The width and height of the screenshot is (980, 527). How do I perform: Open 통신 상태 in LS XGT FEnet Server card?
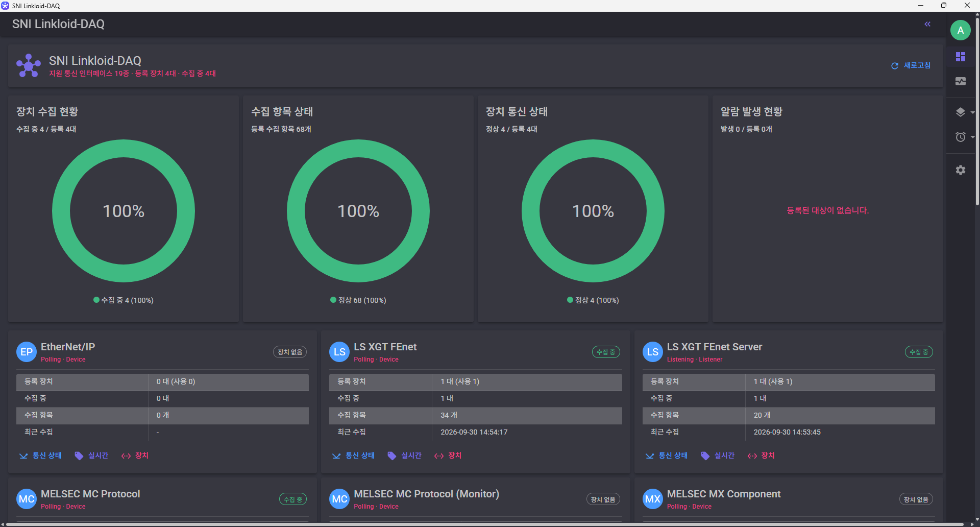(666, 456)
